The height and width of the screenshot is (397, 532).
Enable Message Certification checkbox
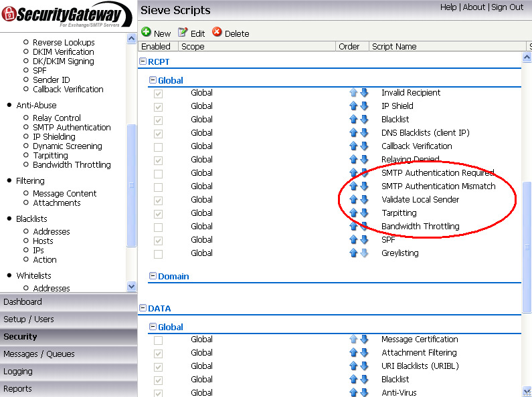coord(158,340)
